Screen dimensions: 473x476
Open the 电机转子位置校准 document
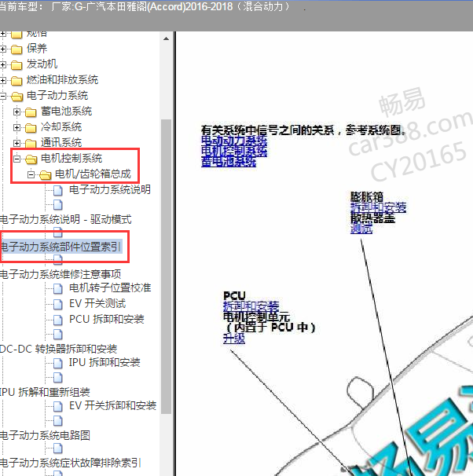click(x=110, y=287)
